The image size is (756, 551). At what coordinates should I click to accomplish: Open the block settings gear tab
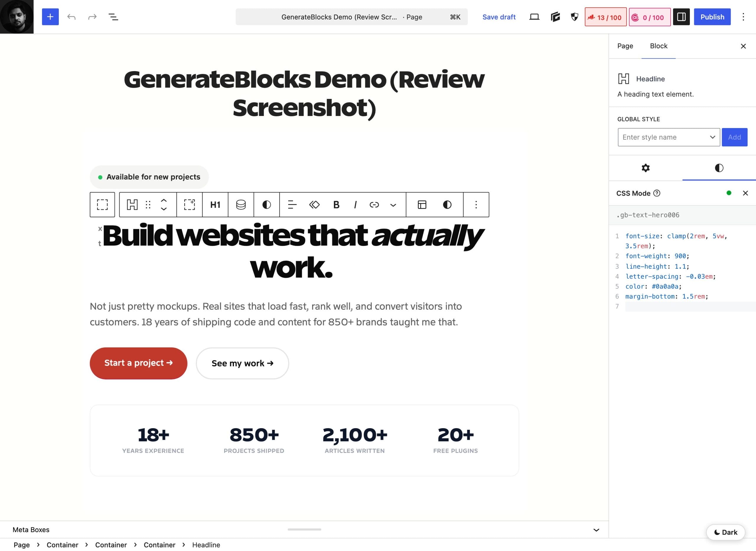pos(646,168)
